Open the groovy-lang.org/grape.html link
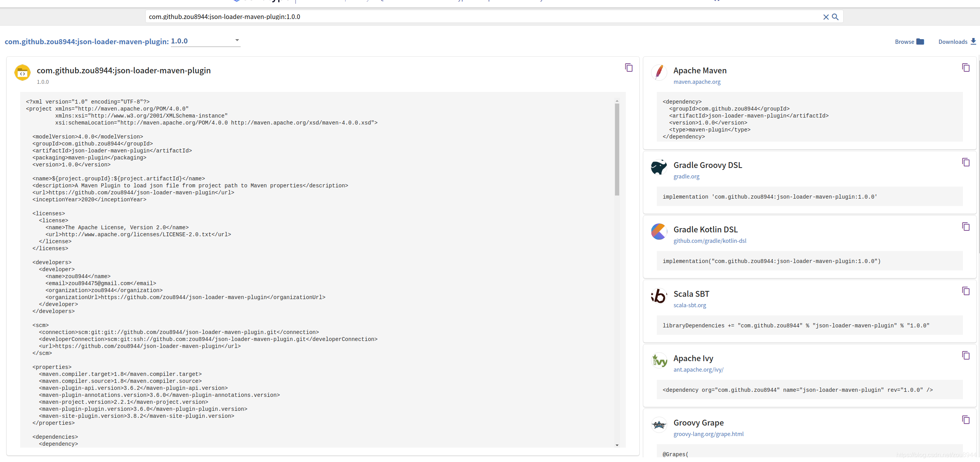Image resolution: width=980 pixels, height=462 pixels. 708,434
